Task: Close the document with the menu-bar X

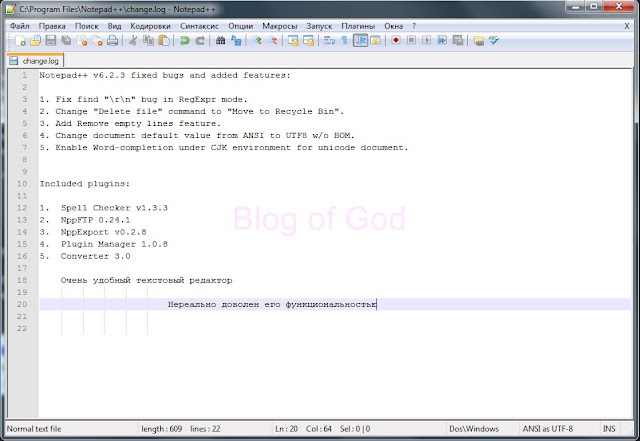Action: click(x=627, y=26)
